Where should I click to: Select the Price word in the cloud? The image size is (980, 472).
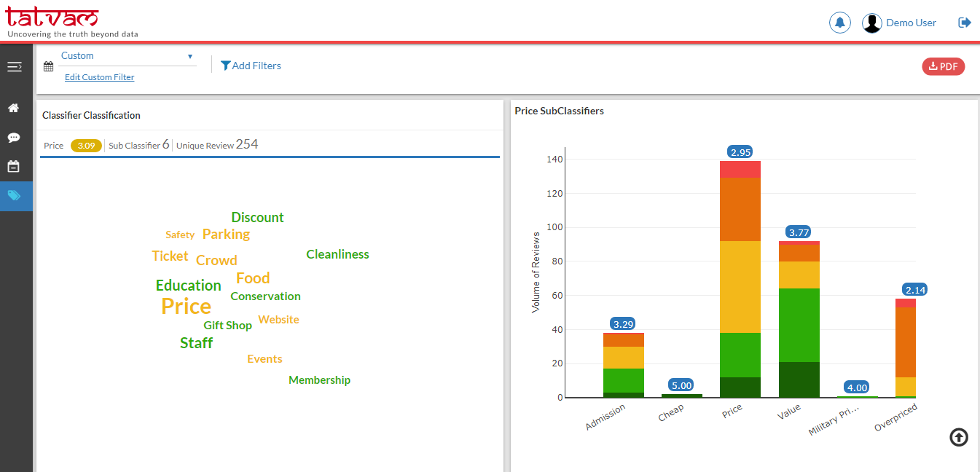(187, 307)
